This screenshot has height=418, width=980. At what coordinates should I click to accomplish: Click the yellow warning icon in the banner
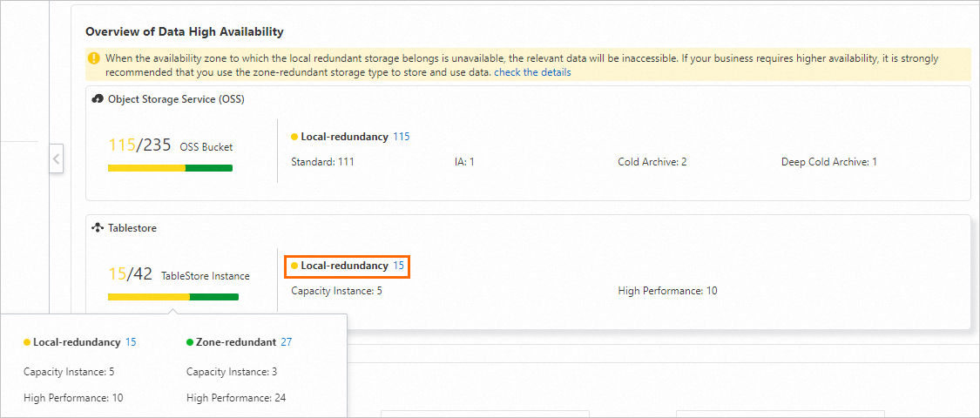[x=94, y=58]
